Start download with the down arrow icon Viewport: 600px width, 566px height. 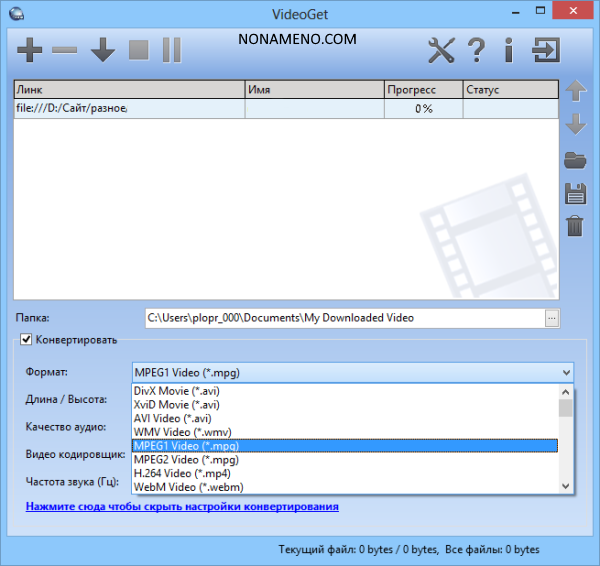click(103, 50)
